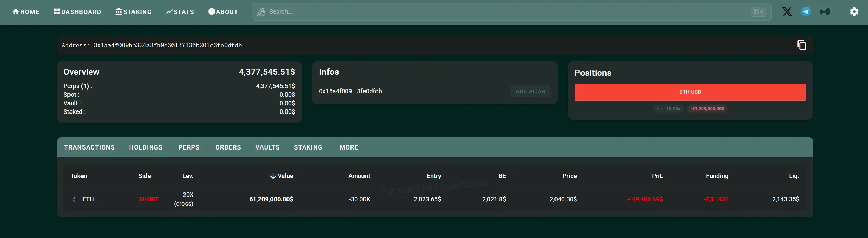Open the X (Twitter) link icon
The width and height of the screenshot is (868, 238).
[x=787, y=12]
